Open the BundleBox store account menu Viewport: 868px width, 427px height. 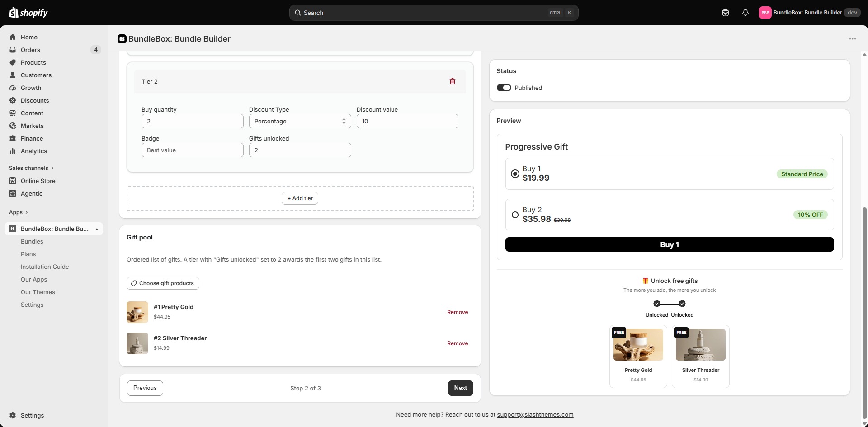[809, 13]
